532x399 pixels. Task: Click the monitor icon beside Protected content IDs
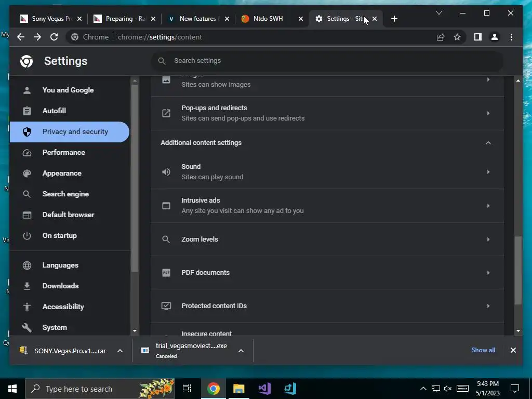tap(166, 306)
